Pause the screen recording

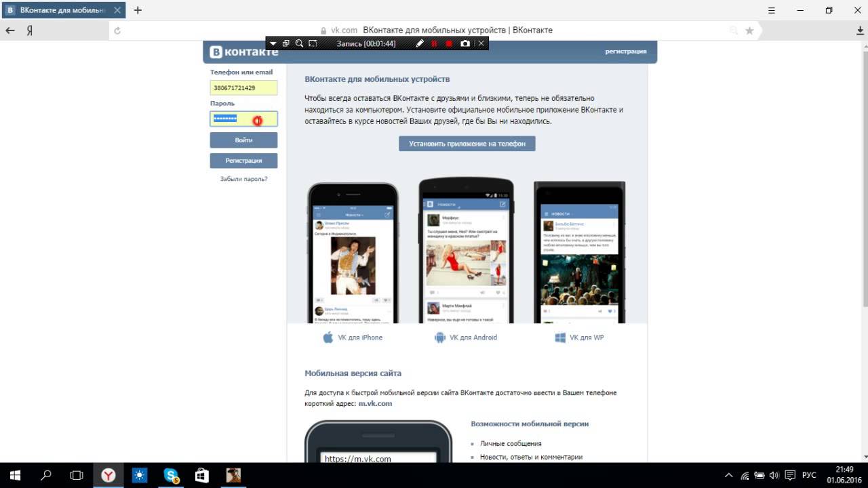pyautogui.click(x=435, y=43)
